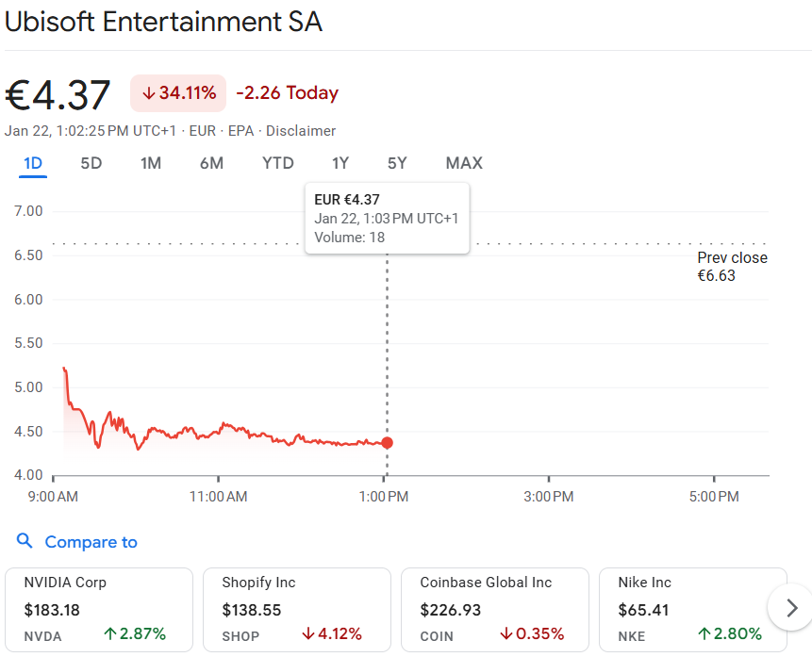Select the 1D time range tab
Screen dimensions: 812x657
pyautogui.click(x=33, y=163)
